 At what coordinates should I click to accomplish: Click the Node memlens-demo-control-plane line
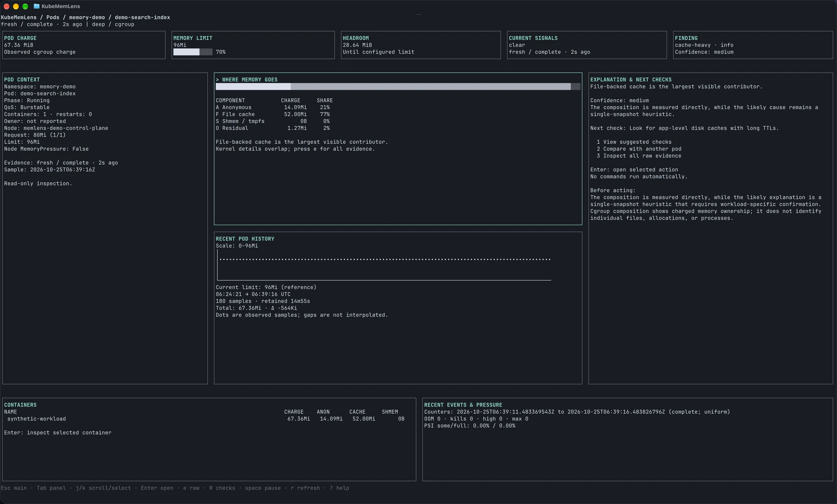(x=56, y=128)
